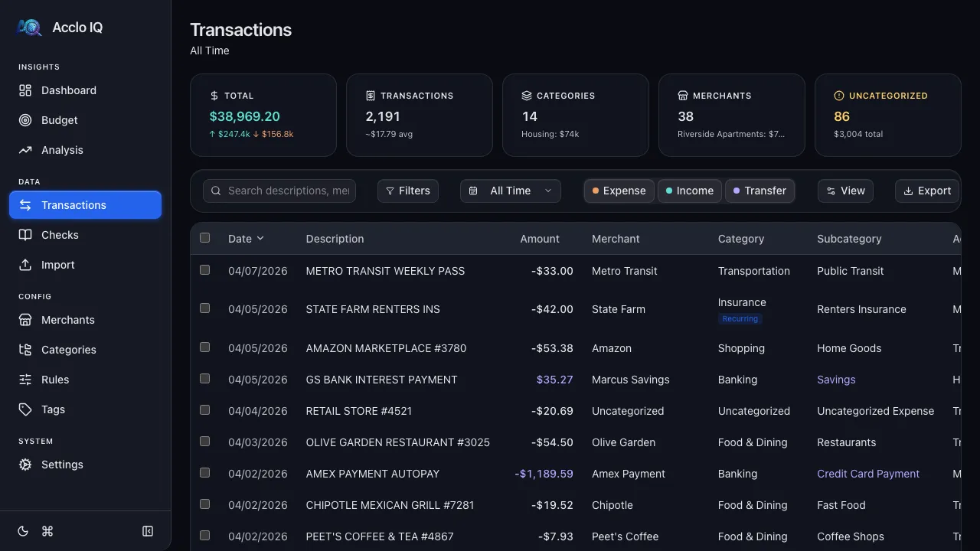The image size is (980, 551).
Task: Toggle dark mode moon icon
Action: pyautogui.click(x=23, y=531)
